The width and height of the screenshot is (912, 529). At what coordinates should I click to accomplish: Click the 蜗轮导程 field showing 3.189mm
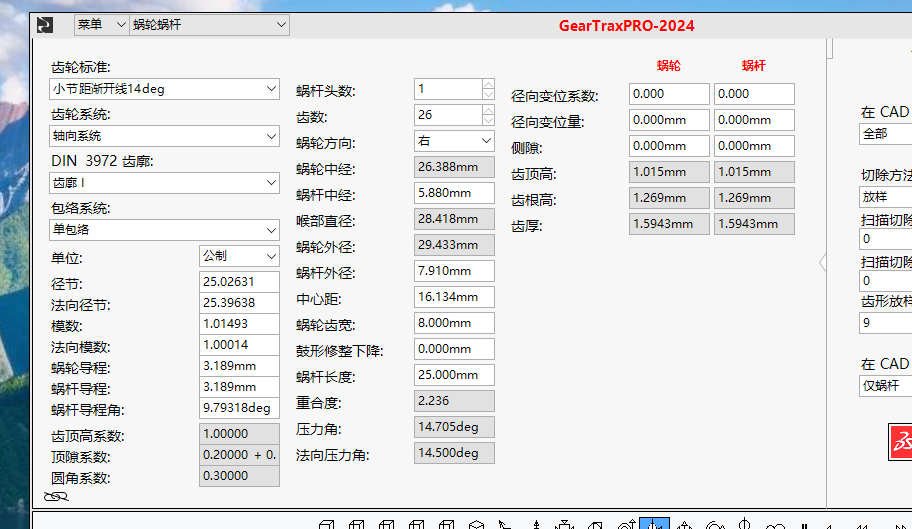[239, 366]
